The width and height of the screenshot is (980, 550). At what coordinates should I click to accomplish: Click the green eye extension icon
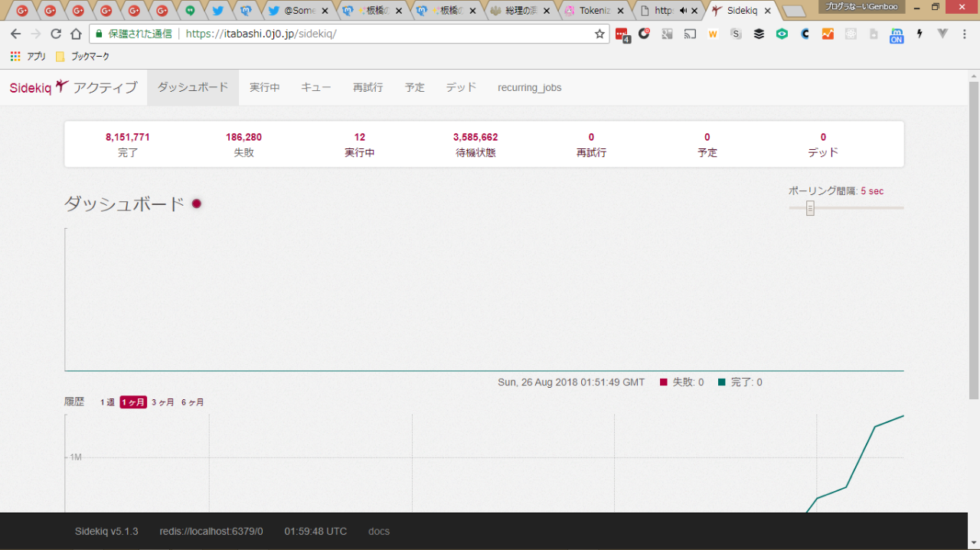(x=782, y=34)
